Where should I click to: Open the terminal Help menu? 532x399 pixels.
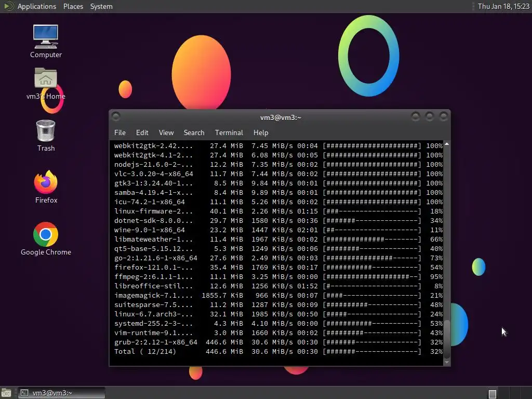[x=261, y=132]
